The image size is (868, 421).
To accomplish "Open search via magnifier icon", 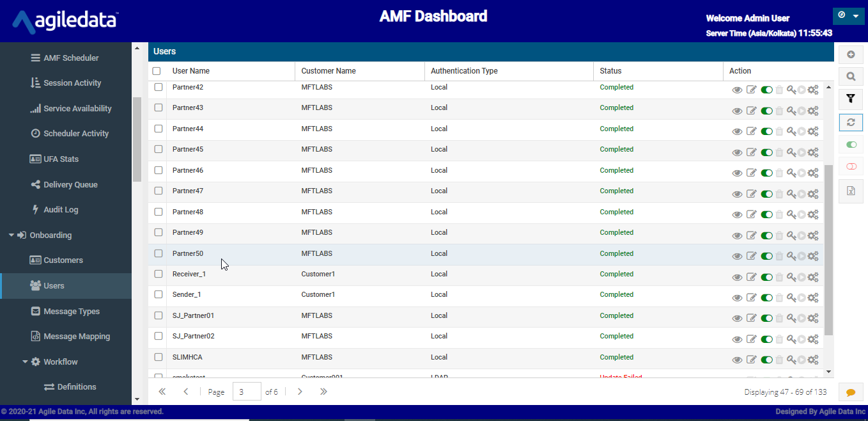I will (851, 77).
